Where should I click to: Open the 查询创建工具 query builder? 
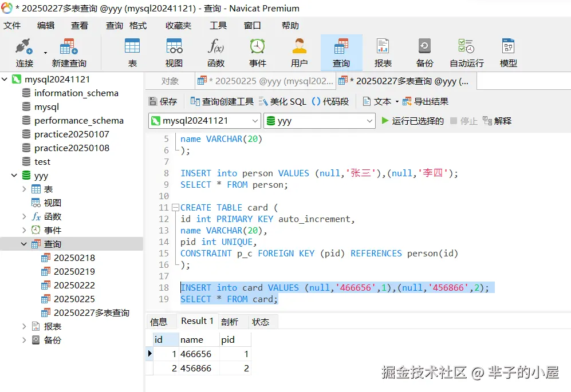pyautogui.click(x=222, y=101)
